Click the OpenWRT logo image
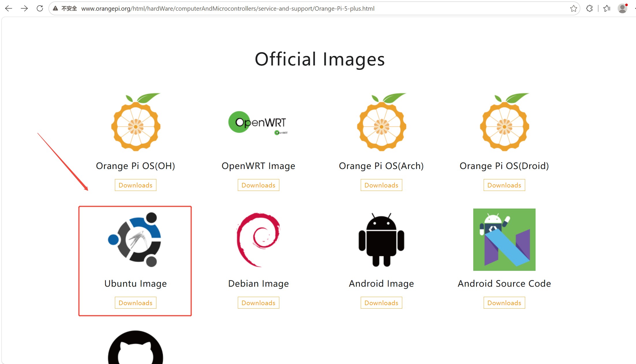 coord(258,123)
